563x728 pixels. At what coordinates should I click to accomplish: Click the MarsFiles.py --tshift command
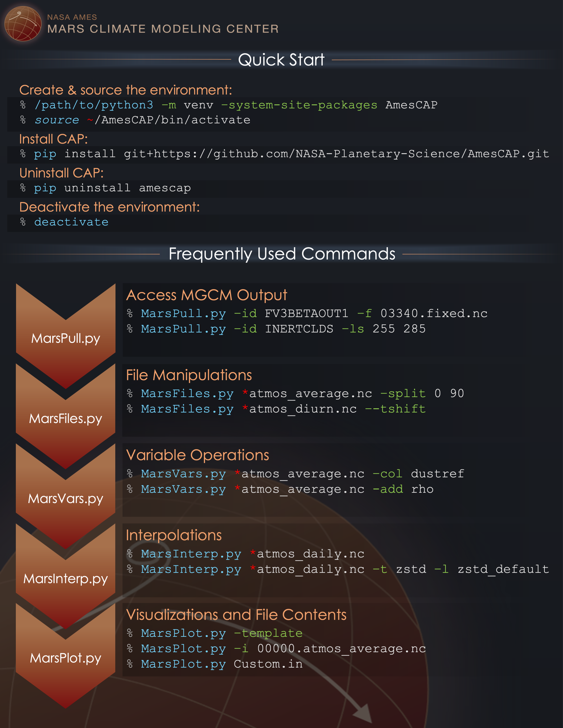(x=276, y=409)
